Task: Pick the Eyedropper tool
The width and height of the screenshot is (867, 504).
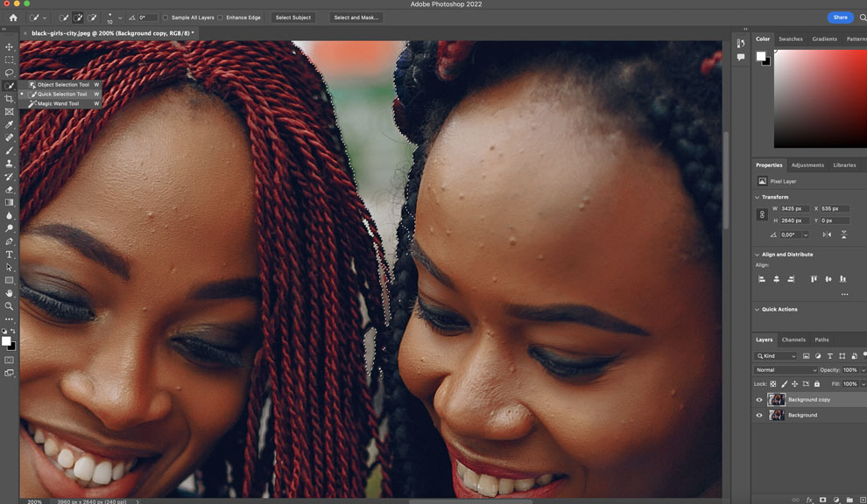Action: 10,124
